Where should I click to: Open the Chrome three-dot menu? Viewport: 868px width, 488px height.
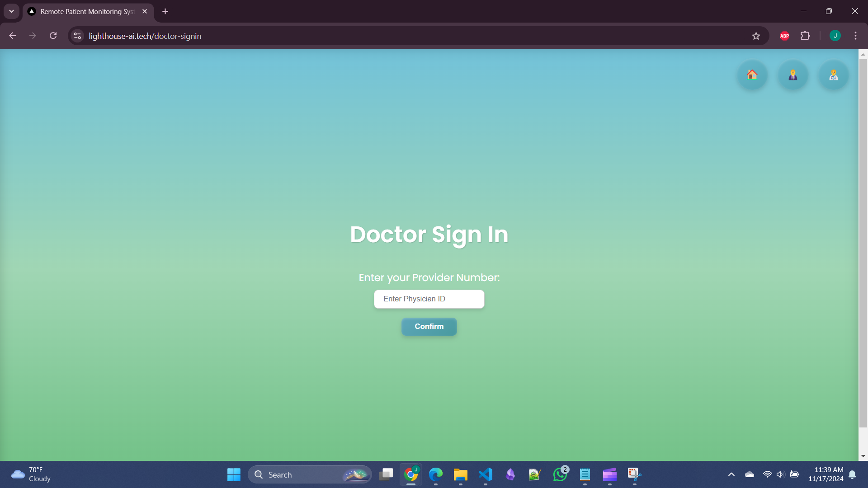coord(855,36)
